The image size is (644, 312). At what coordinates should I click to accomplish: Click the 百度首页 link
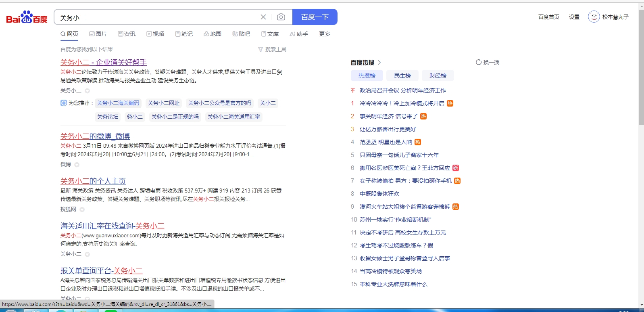(549, 17)
